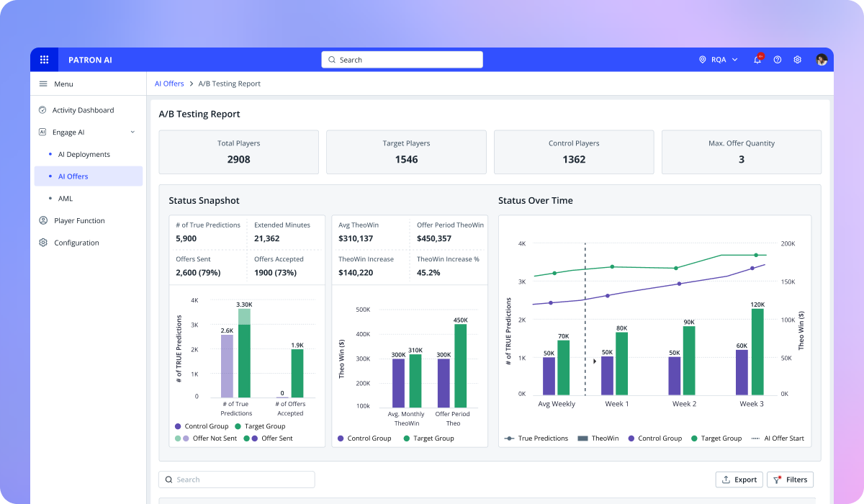Click the 3.30K stacked bar
This screenshot has height=504, width=864.
click(x=244, y=353)
